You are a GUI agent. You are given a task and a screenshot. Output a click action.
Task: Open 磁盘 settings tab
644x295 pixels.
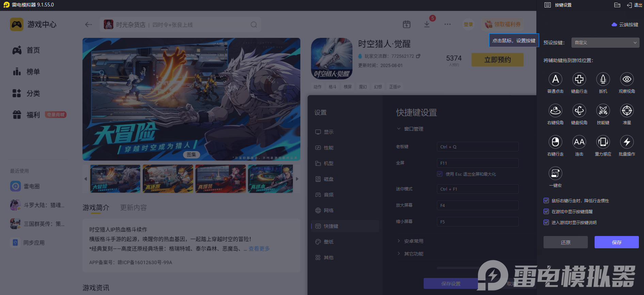345,179
